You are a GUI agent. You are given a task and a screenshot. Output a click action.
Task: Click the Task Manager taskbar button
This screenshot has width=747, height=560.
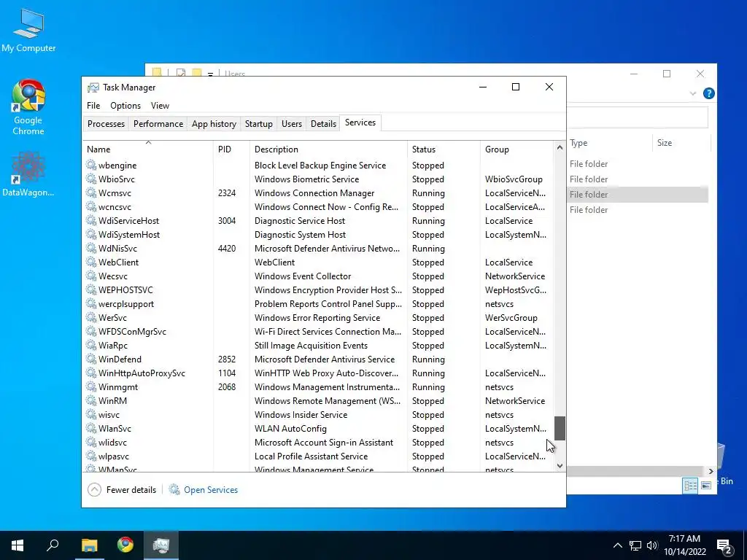(161, 545)
